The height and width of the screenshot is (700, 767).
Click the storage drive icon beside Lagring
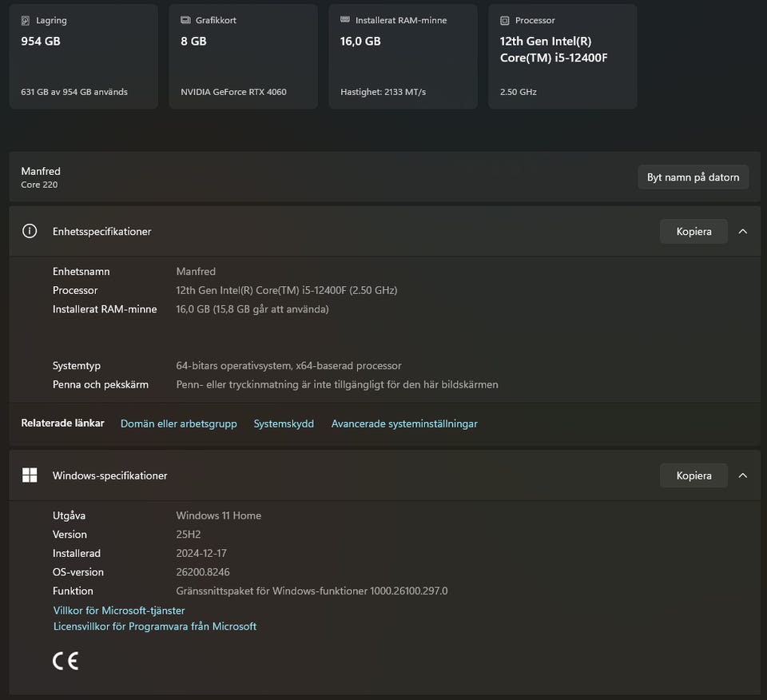(26, 20)
